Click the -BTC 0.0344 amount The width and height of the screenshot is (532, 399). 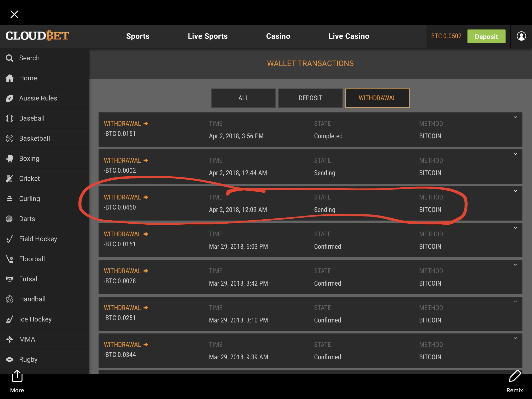pyautogui.click(x=120, y=355)
